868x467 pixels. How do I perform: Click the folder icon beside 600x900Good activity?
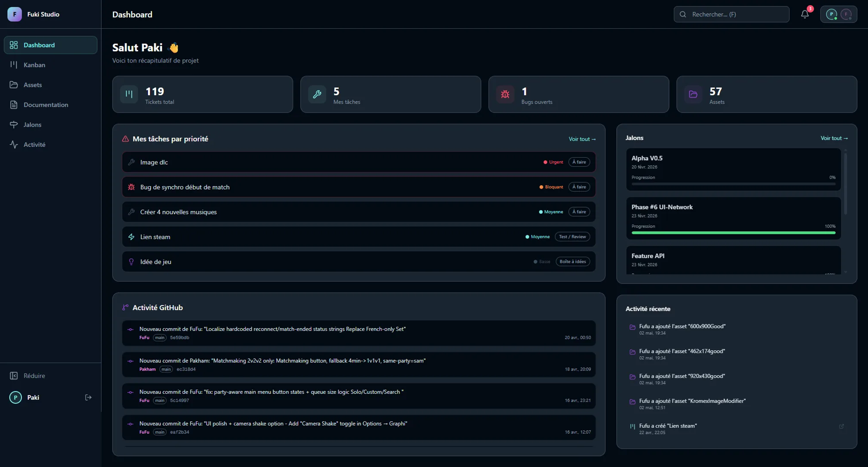click(632, 327)
